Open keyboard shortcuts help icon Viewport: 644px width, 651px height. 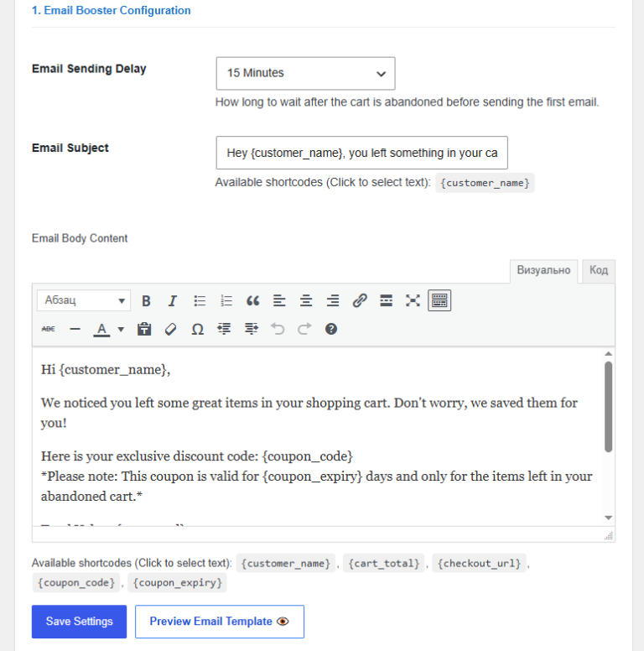point(331,329)
